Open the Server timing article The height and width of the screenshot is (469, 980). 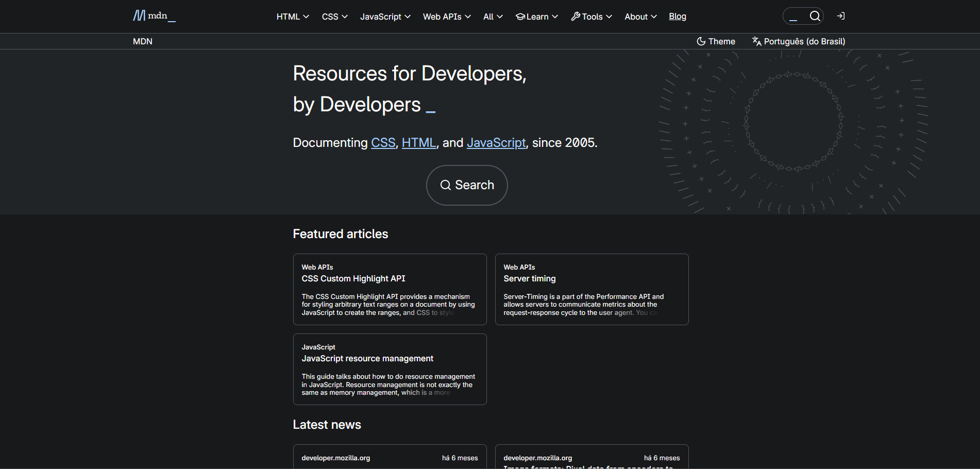point(530,279)
